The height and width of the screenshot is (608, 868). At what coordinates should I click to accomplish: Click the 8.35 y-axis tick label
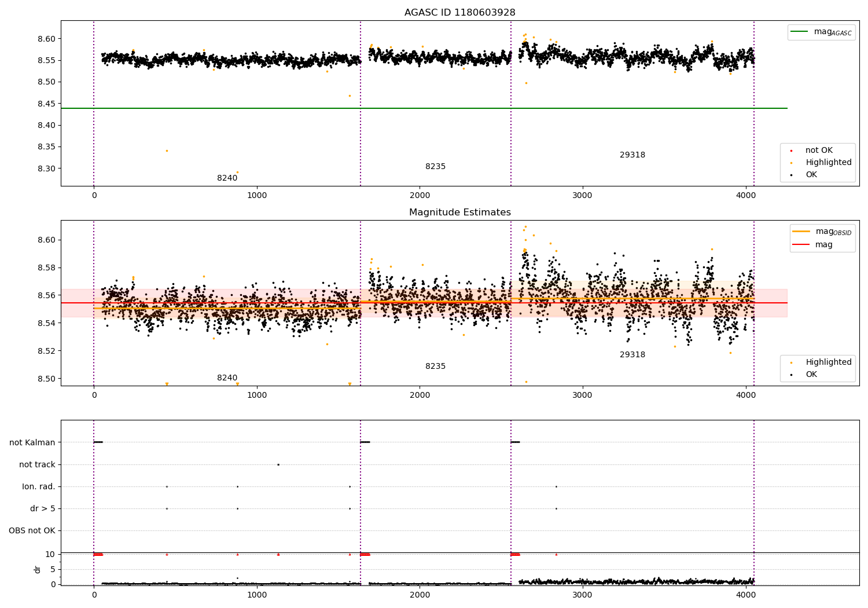pos(46,147)
